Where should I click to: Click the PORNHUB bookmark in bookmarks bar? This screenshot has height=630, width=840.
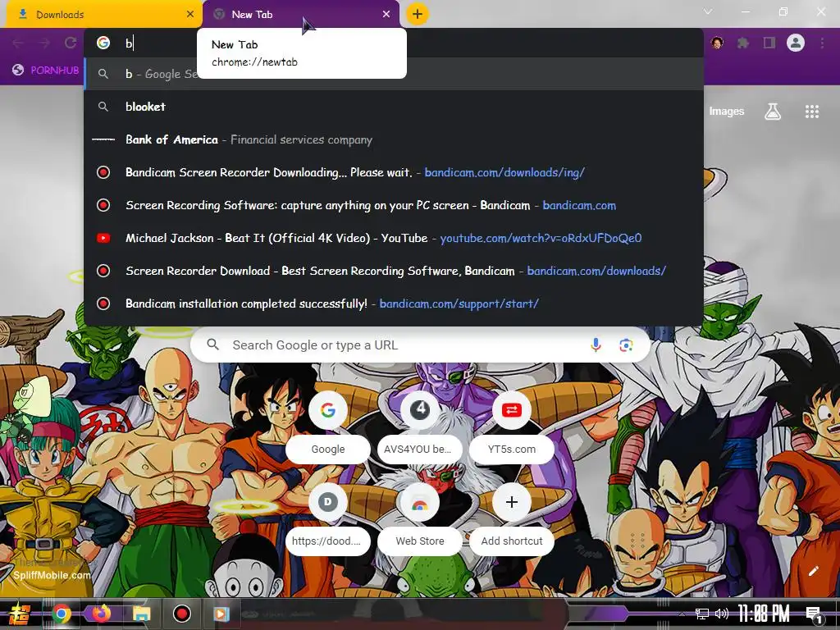click(x=46, y=71)
